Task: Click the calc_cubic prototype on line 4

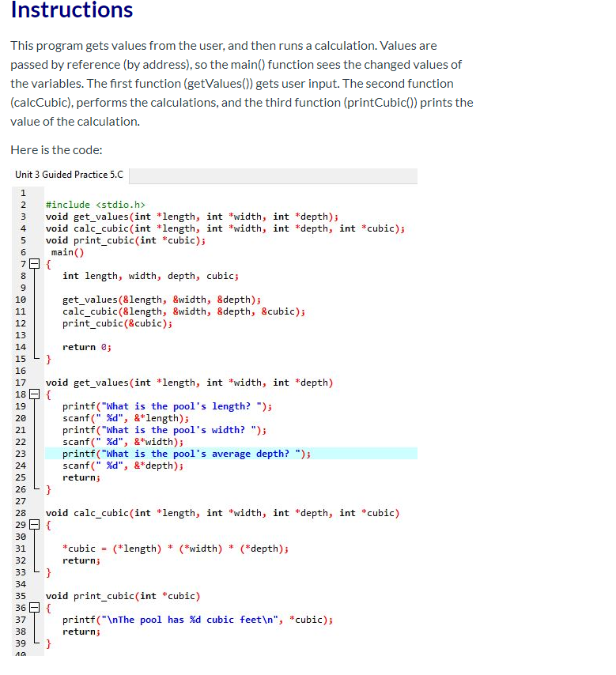Action: pyautogui.click(x=225, y=228)
